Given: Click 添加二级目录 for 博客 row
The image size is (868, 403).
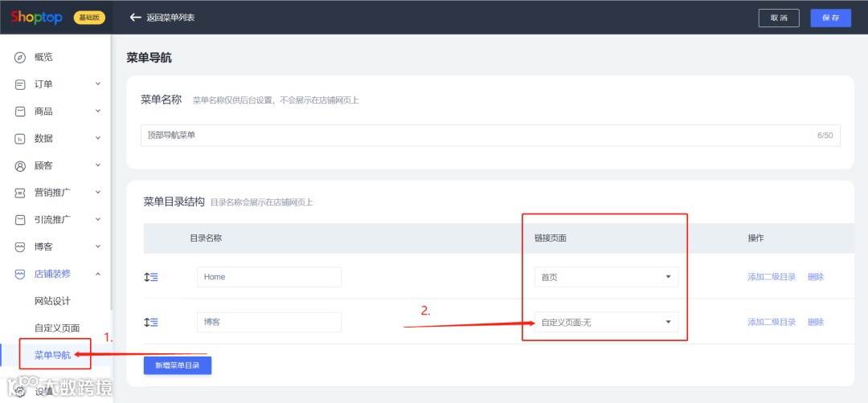Looking at the screenshot, I should coord(772,322).
